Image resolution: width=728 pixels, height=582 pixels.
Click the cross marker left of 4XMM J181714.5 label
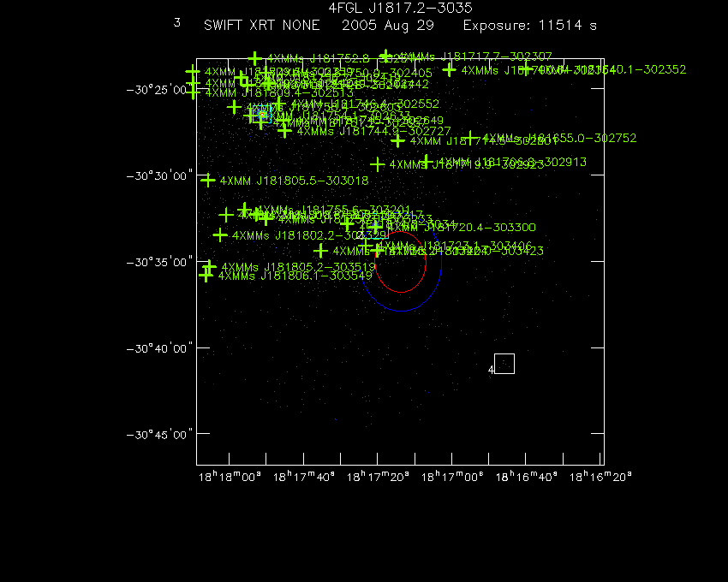[397, 140]
